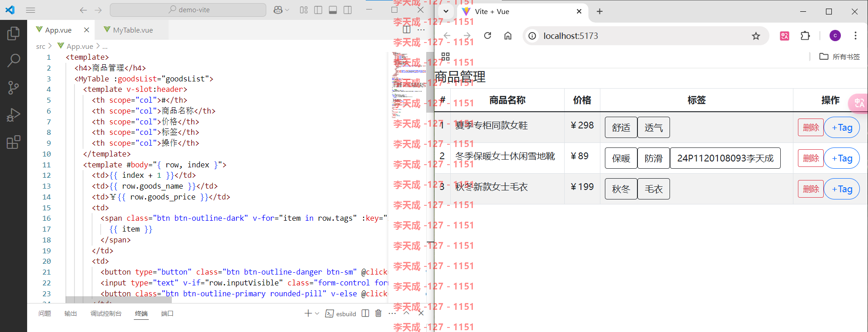The height and width of the screenshot is (332, 868).
Task: Delete the 冬季保暖女士休闲雪地靴 row
Action: point(811,158)
